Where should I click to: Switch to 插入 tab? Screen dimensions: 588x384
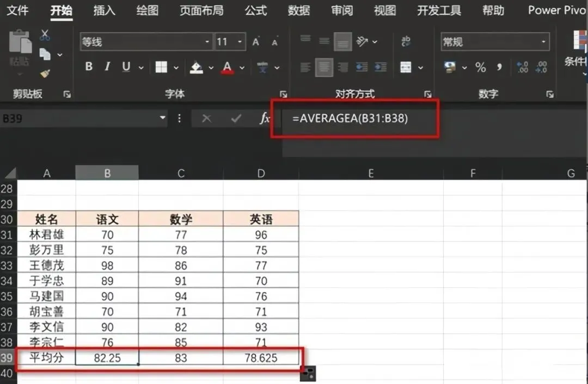click(104, 10)
